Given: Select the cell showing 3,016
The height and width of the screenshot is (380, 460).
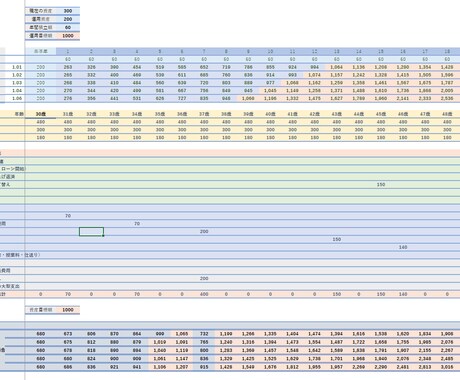Looking at the screenshot, I should tap(447, 367).
